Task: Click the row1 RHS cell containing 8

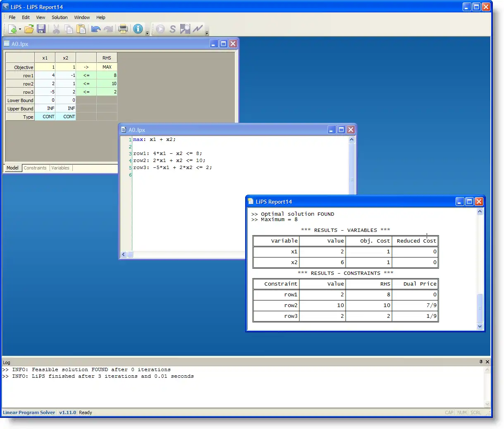Action: click(107, 75)
